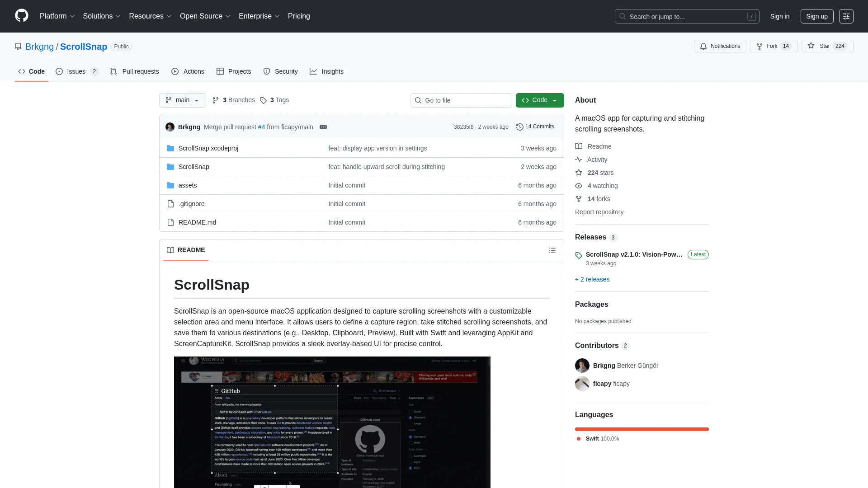Open the +2 releases link
The height and width of the screenshot is (488, 868).
tap(592, 279)
